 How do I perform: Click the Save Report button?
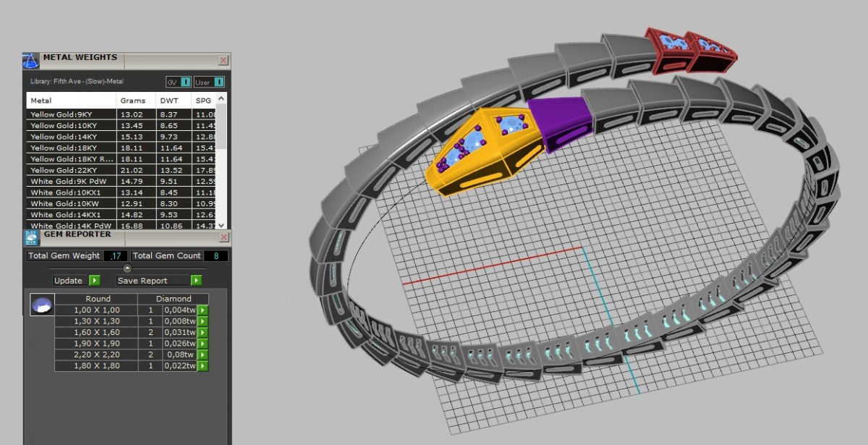point(153,280)
